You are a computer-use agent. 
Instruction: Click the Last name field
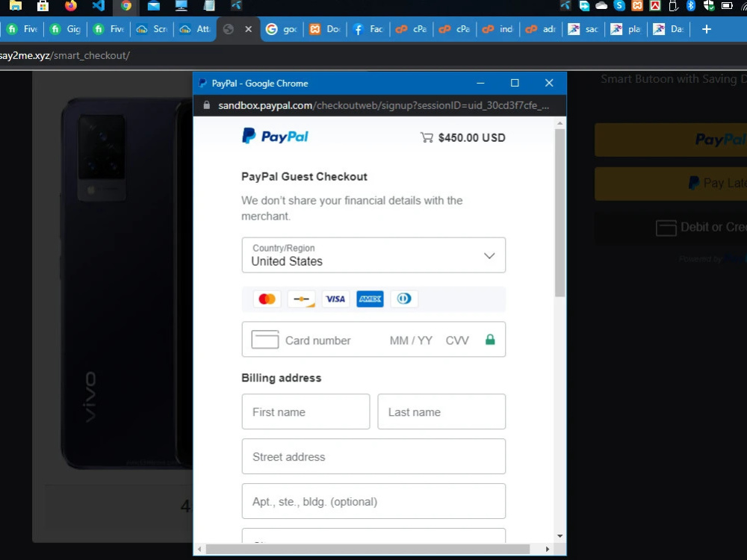pyautogui.click(x=441, y=411)
